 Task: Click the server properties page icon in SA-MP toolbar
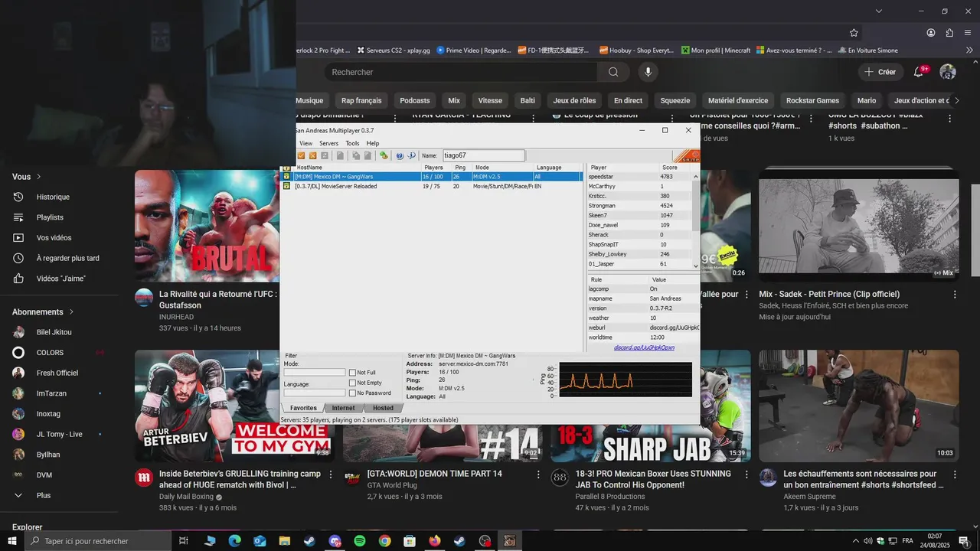tap(340, 155)
